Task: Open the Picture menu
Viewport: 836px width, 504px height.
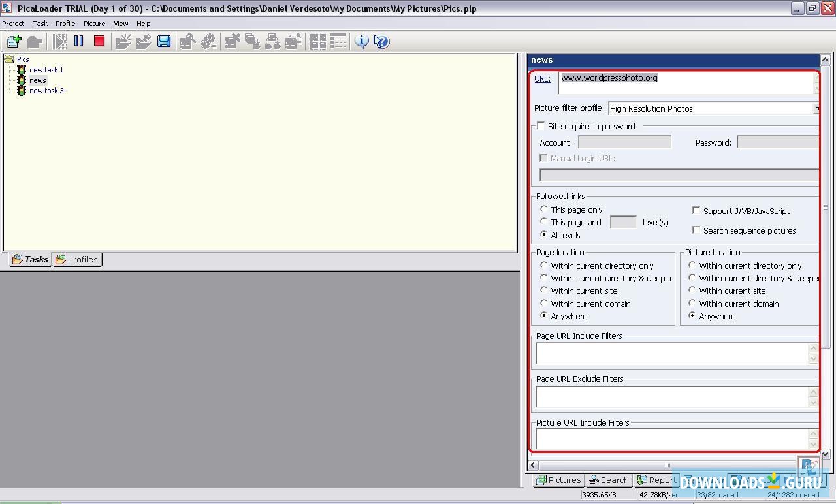Action: (94, 24)
